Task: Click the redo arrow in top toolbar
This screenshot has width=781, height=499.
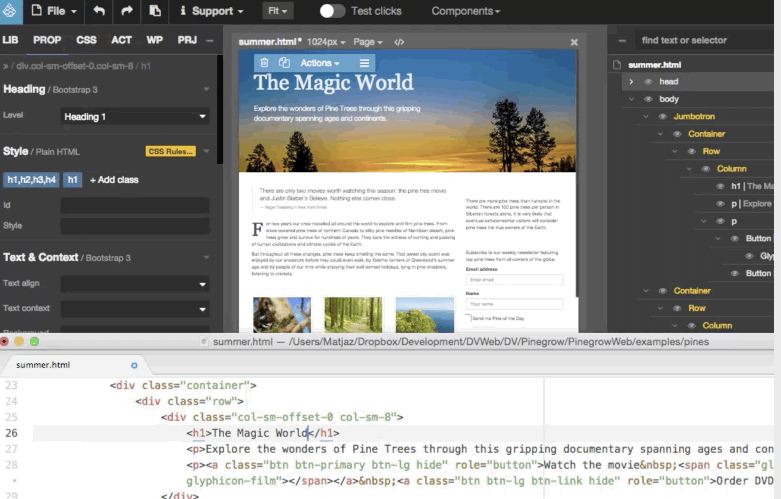Action: coord(126,11)
